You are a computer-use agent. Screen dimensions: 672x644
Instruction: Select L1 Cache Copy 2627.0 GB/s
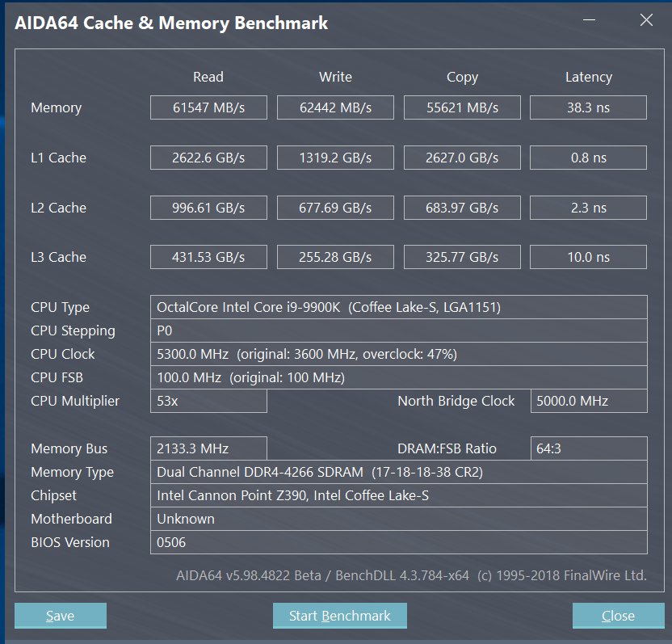(463, 158)
